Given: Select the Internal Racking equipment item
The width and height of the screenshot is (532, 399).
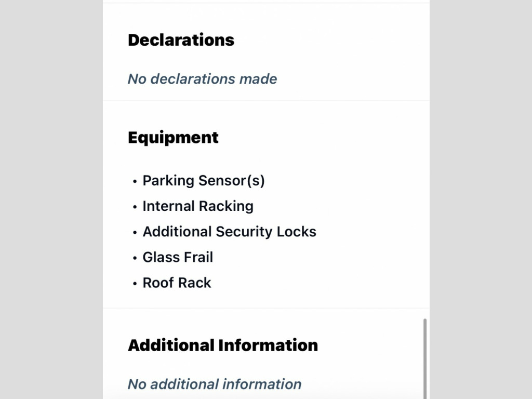Looking at the screenshot, I should tap(198, 206).
